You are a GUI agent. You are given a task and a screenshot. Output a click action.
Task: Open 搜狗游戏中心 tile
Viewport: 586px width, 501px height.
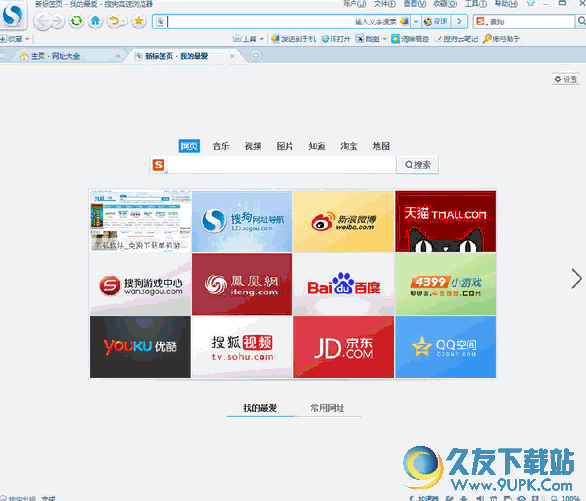(x=141, y=284)
